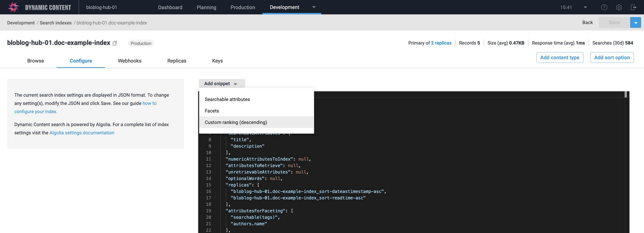This screenshot has height=233, width=644.
Task: Click the "replicas" key in editor
Action: [x=238, y=185]
